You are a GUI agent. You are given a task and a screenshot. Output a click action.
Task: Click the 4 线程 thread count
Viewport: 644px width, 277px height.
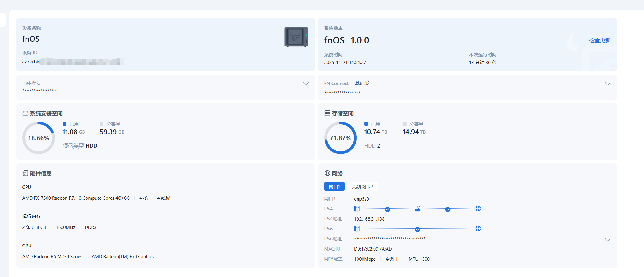point(164,198)
